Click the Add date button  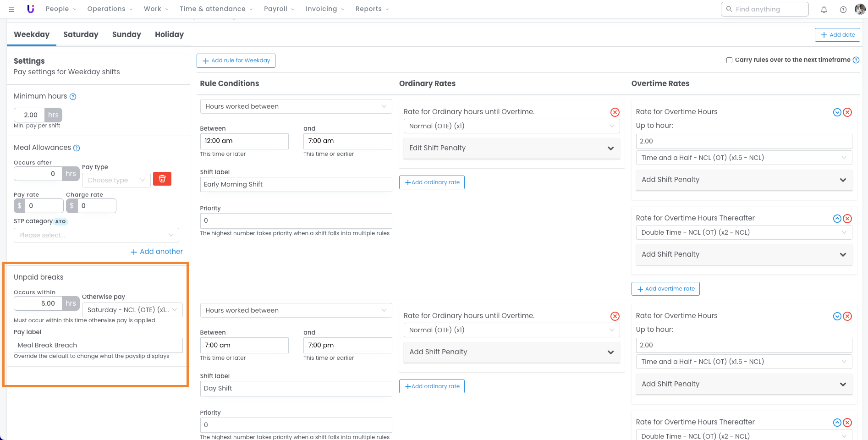(x=837, y=35)
